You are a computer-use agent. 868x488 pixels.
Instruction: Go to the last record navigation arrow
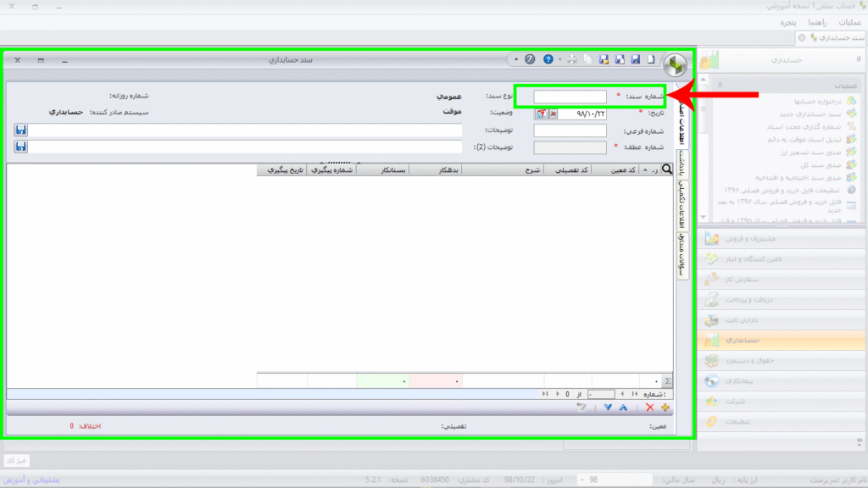[545, 394]
